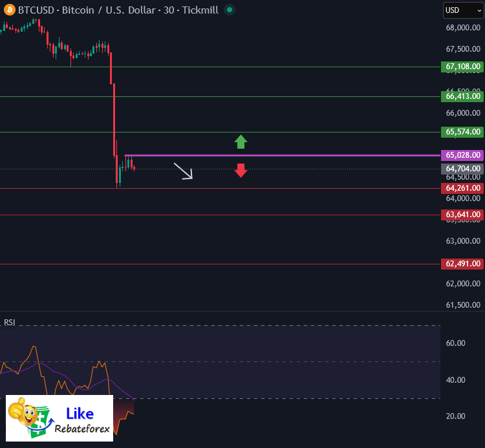Click the 20.00 value on the RSI scale
The width and height of the screenshot is (485, 448).
click(x=455, y=416)
